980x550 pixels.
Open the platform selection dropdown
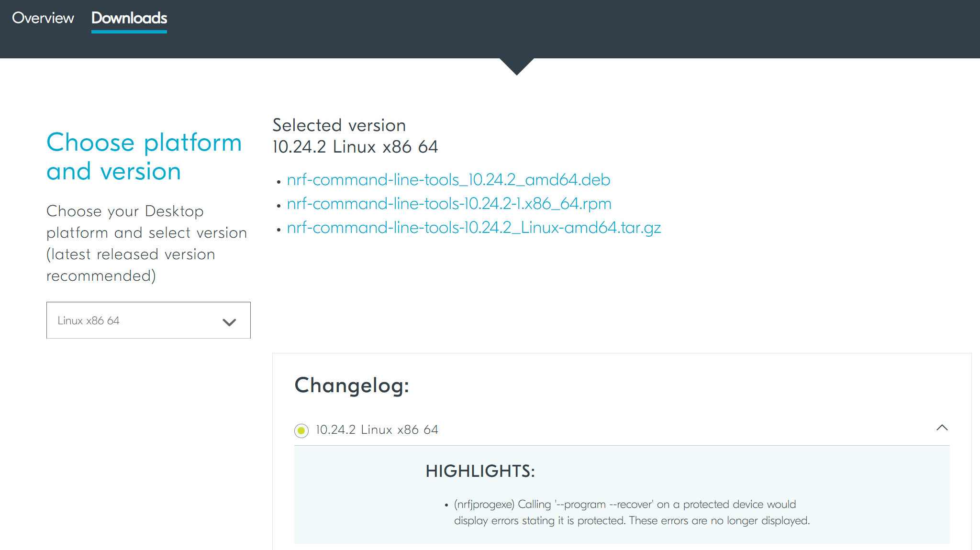click(x=148, y=320)
